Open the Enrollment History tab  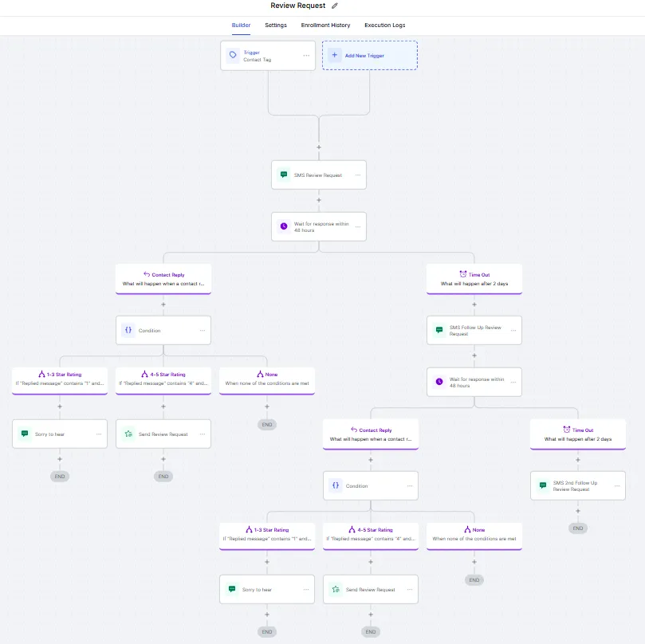pyautogui.click(x=325, y=26)
